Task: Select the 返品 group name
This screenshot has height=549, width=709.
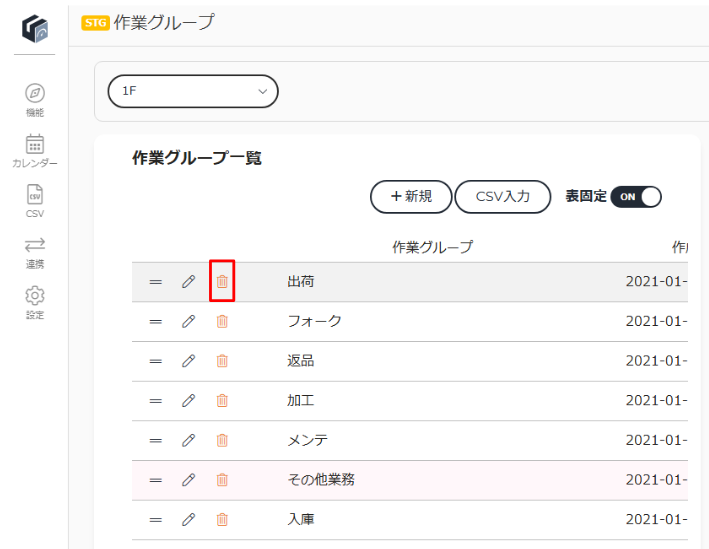Action: [301, 361]
